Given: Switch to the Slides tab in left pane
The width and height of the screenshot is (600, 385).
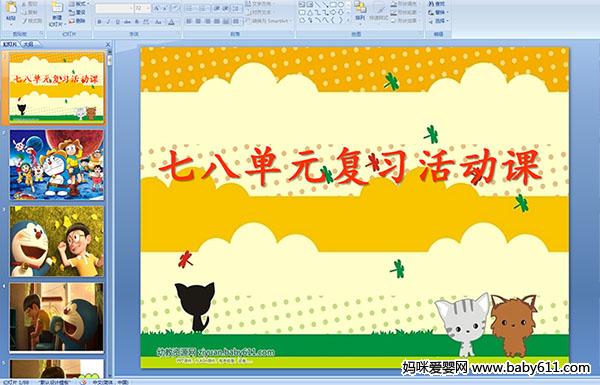Looking at the screenshot, I should [x=10, y=44].
